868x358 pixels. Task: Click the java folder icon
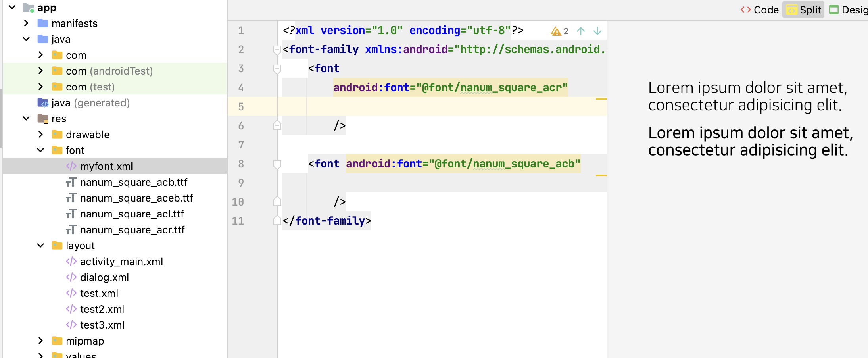(43, 39)
